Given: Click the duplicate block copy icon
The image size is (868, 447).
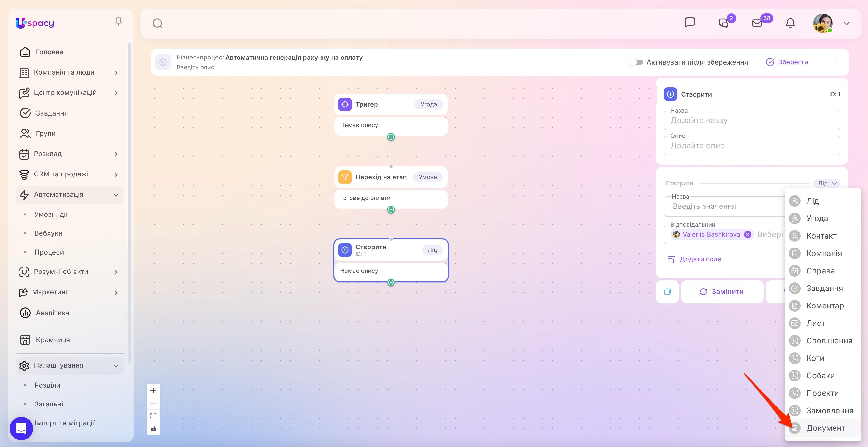Looking at the screenshot, I should click(667, 292).
